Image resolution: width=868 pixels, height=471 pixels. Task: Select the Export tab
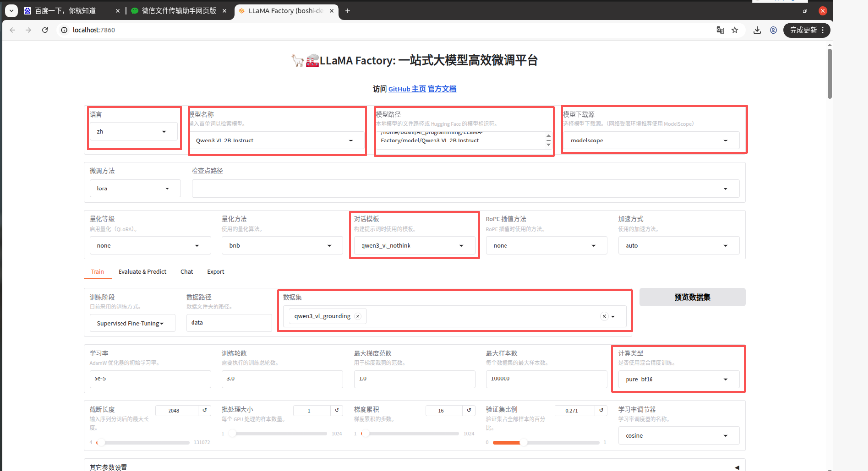click(x=216, y=272)
